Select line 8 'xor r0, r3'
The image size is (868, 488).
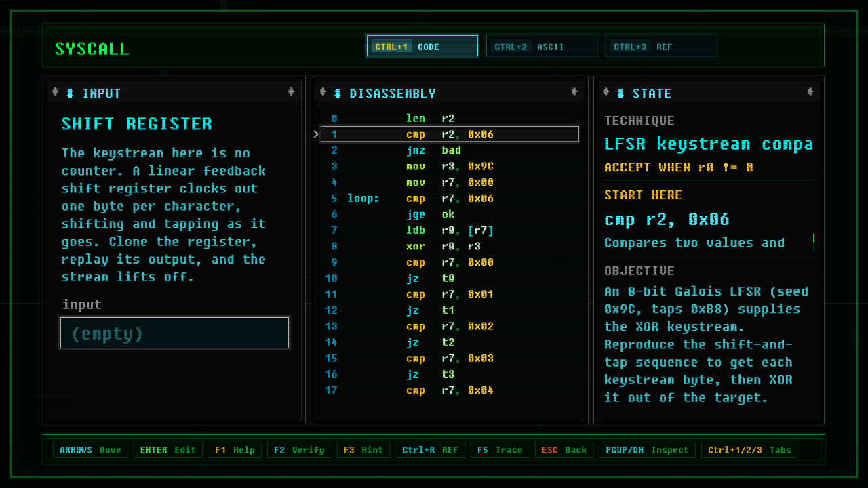point(450,246)
